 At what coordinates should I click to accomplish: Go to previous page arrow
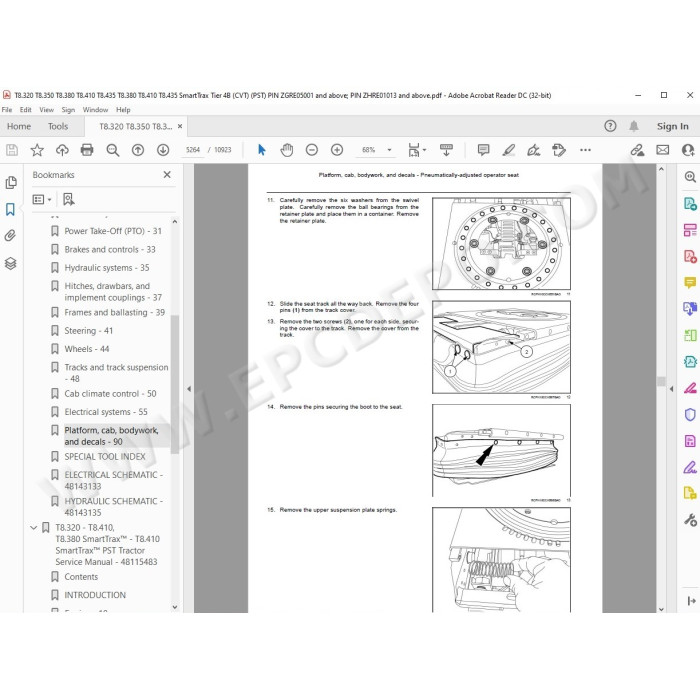click(138, 150)
